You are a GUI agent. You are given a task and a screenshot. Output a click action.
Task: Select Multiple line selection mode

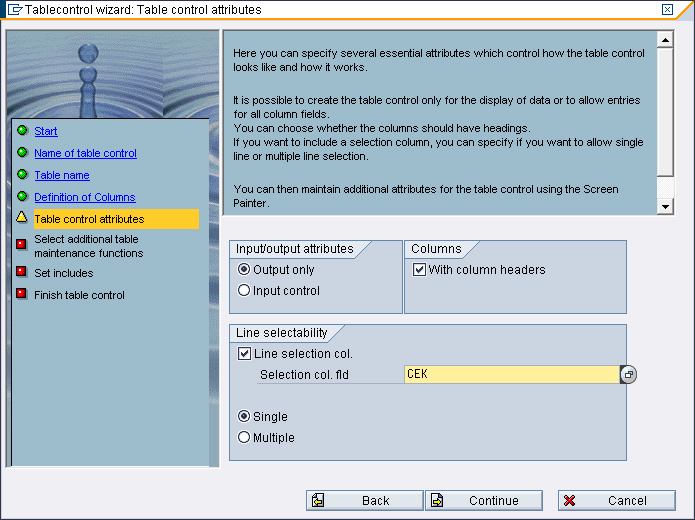click(x=244, y=437)
